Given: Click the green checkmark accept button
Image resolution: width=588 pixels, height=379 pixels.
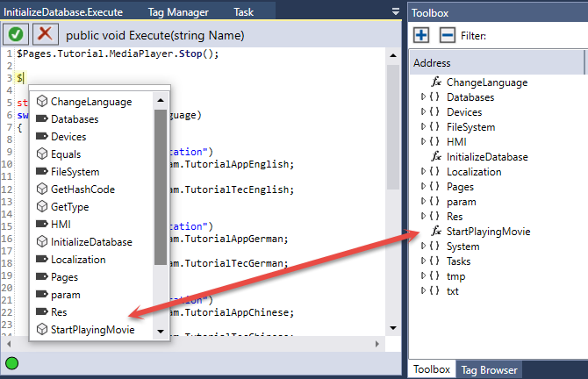Looking at the screenshot, I should point(17,34).
